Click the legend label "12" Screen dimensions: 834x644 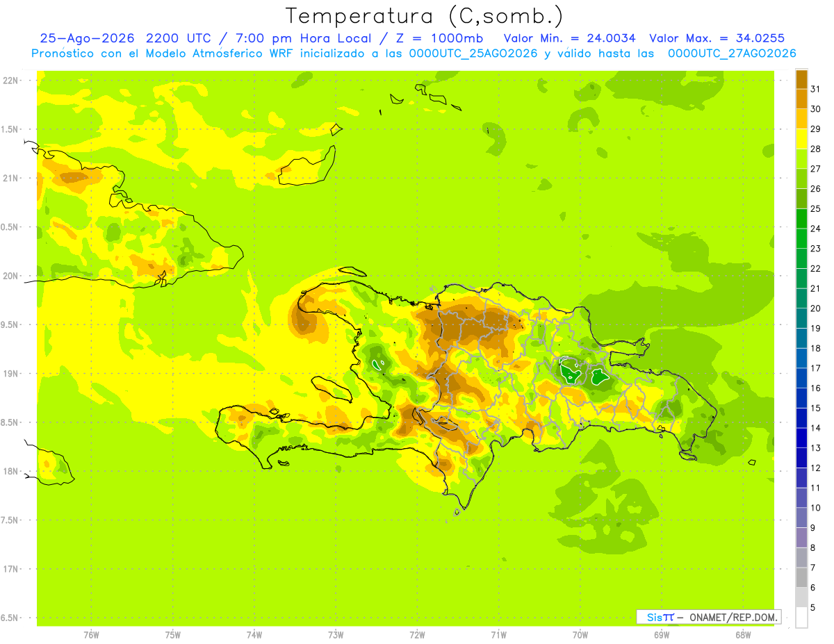pos(816,468)
